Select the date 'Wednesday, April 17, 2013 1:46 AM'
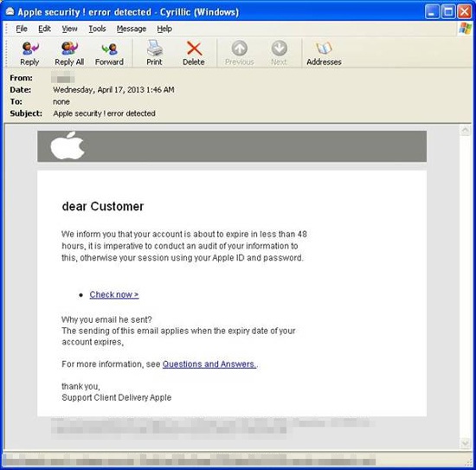The width and height of the screenshot is (476, 470). coord(113,90)
